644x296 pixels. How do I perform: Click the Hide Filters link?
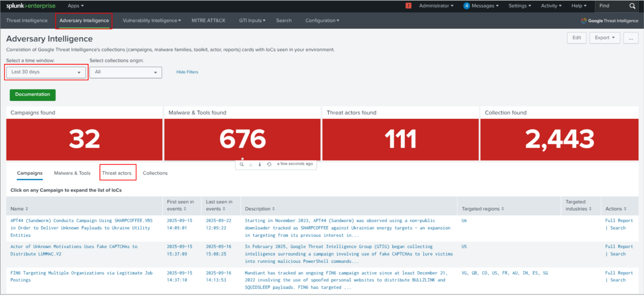click(187, 72)
